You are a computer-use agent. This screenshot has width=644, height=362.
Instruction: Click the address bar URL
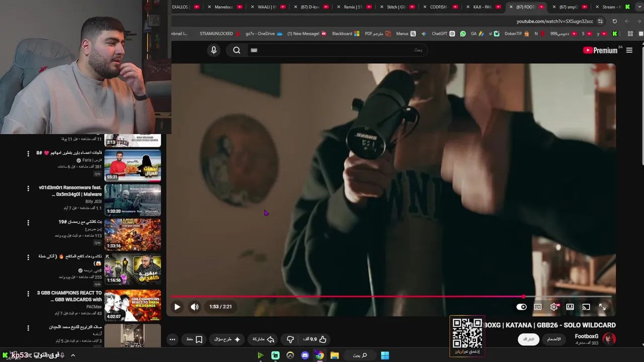555,21
